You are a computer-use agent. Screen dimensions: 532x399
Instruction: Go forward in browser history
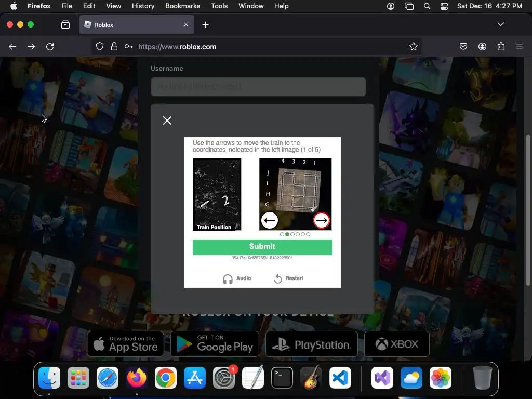pyautogui.click(x=31, y=46)
